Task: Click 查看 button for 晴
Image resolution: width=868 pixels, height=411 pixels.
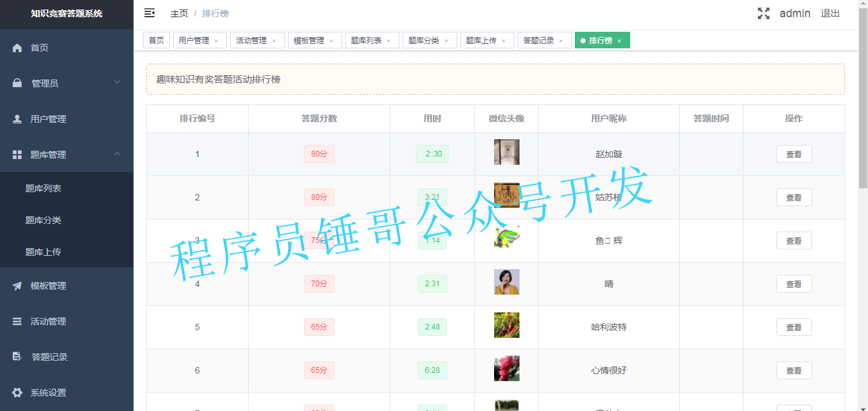Action: (x=794, y=284)
